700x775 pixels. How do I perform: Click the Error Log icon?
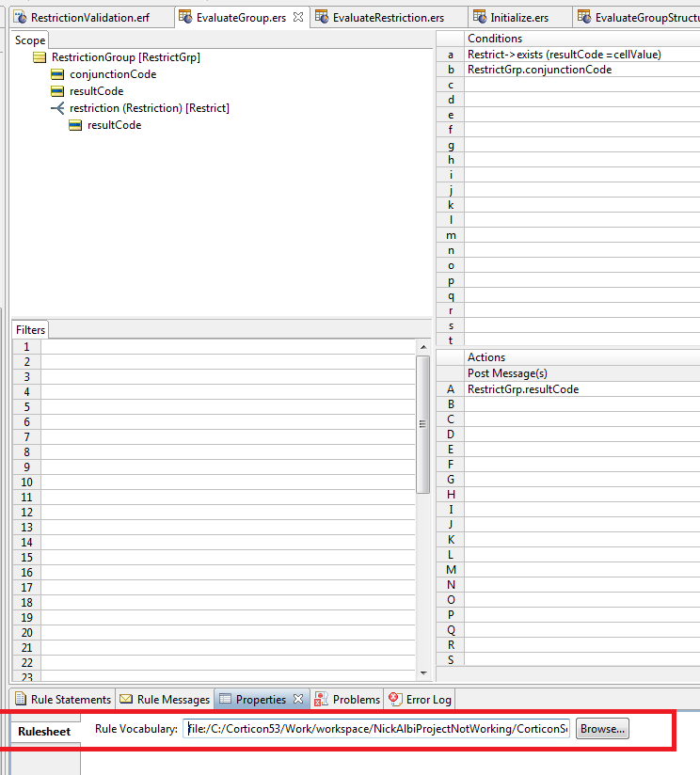(x=394, y=699)
